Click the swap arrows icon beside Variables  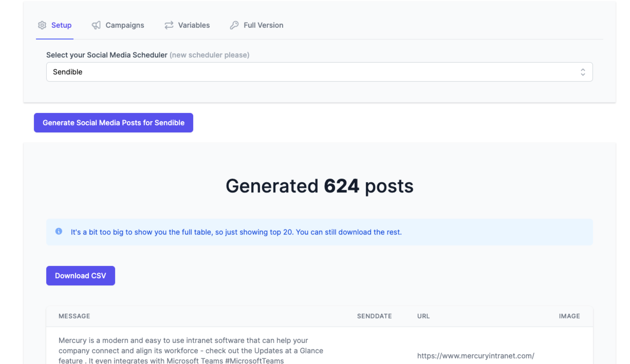click(169, 25)
